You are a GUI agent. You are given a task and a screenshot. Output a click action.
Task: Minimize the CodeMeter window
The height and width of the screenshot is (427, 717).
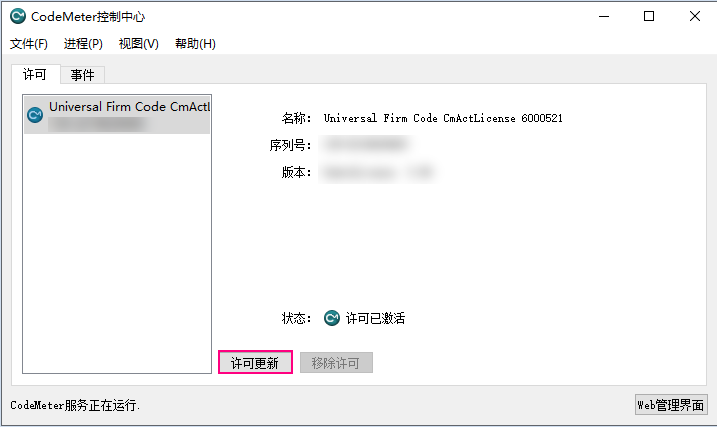604,16
